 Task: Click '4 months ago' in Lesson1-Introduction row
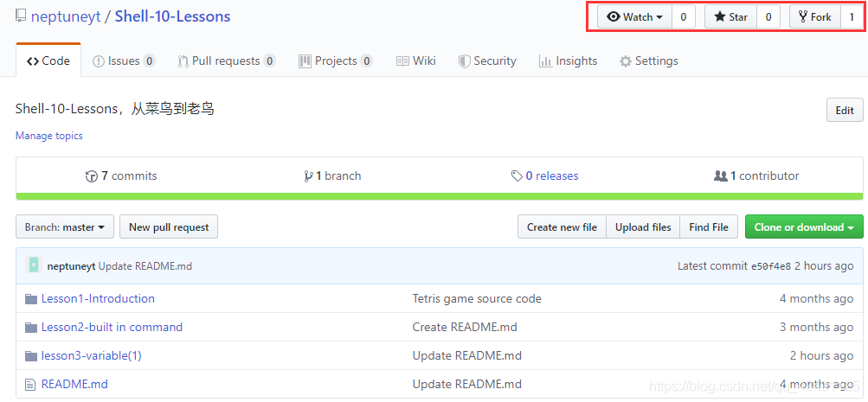[x=817, y=298]
